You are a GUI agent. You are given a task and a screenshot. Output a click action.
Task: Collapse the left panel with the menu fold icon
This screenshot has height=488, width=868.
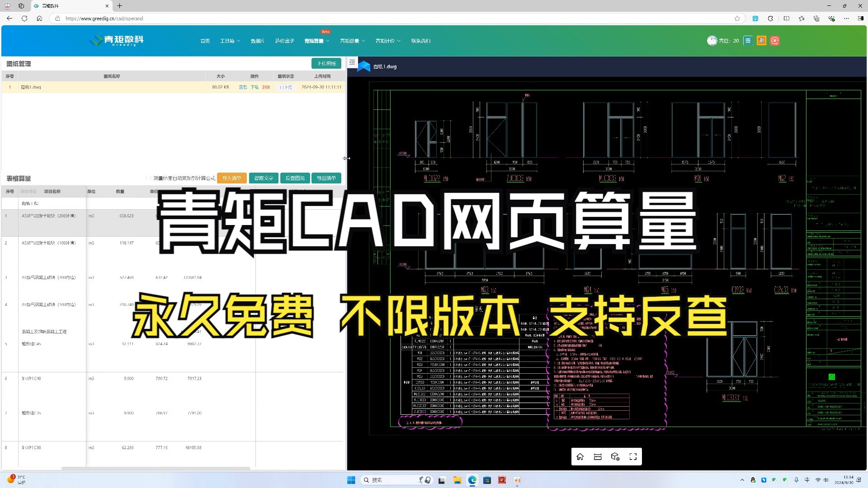pyautogui.click(x=352, y=62)
